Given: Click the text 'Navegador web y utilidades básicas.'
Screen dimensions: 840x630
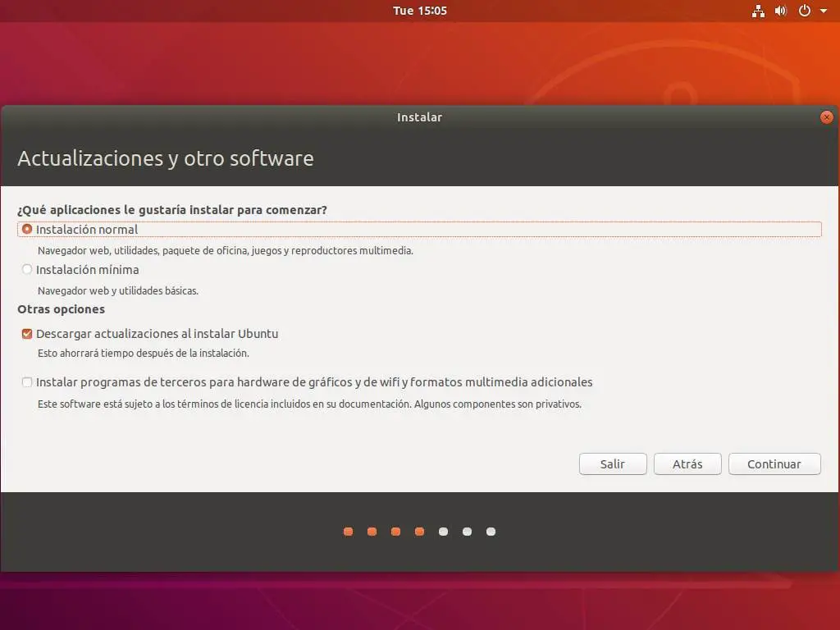Looking at the screenshot, I should (x=118, y=291).
